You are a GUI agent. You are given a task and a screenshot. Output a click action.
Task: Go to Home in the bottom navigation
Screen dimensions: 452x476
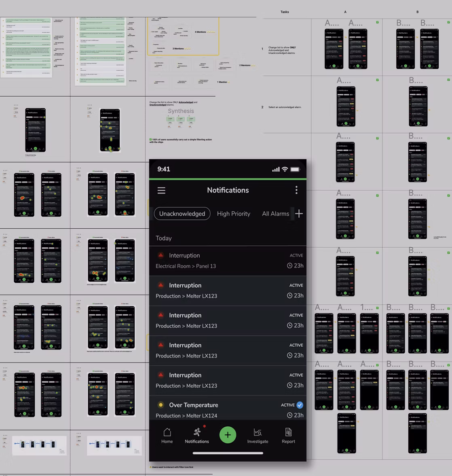click(x=167, y=436)
